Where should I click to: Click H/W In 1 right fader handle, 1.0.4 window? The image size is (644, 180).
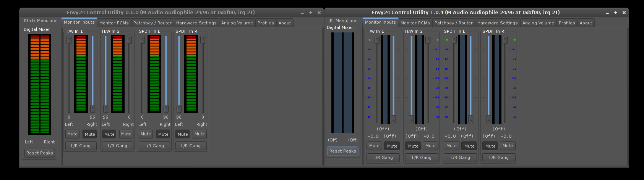(393, 119)
